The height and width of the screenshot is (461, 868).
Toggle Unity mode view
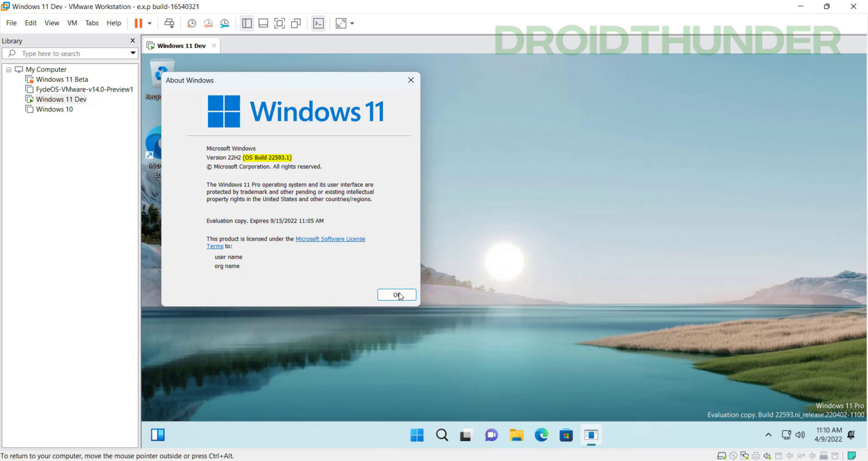click(x=296, y=23)
